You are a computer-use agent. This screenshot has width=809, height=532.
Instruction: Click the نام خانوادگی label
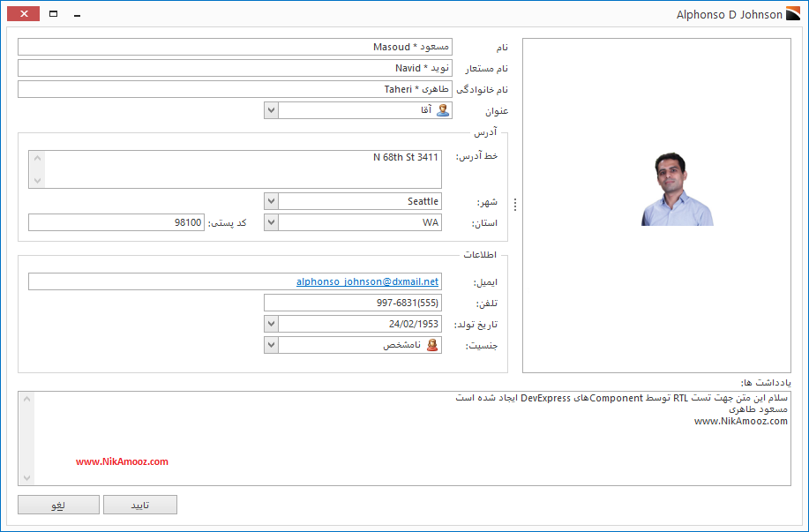tap(483, 90)
